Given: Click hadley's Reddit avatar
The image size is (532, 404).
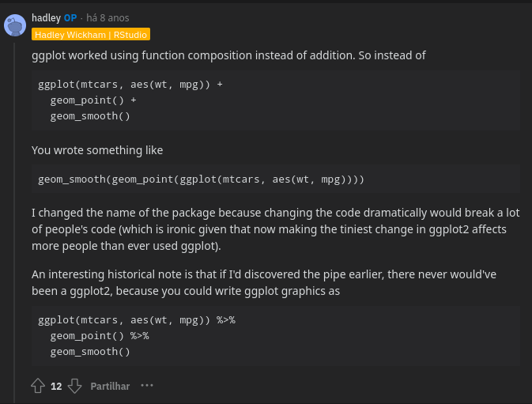Looking at the screenshot, I should pyautogui.click(x=15, y=25).
